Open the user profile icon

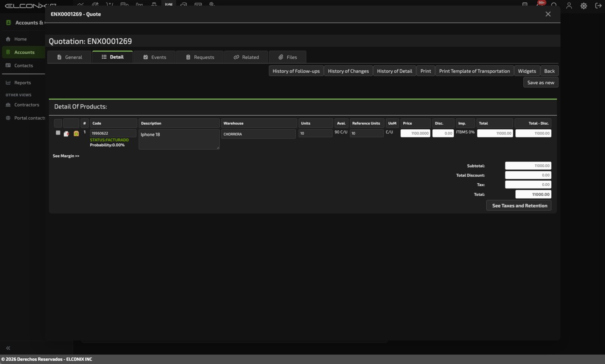[569, 6]
